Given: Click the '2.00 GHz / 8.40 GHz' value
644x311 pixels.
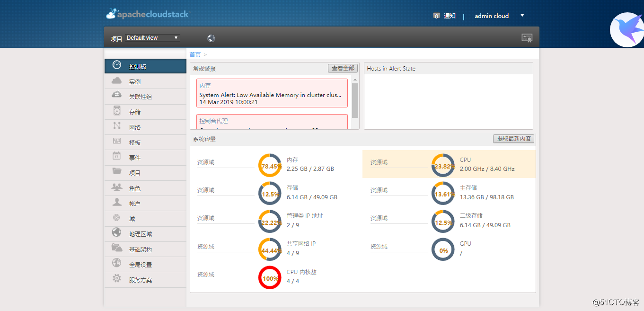Looking at the screenshot, I should click(x=487, y=169).
